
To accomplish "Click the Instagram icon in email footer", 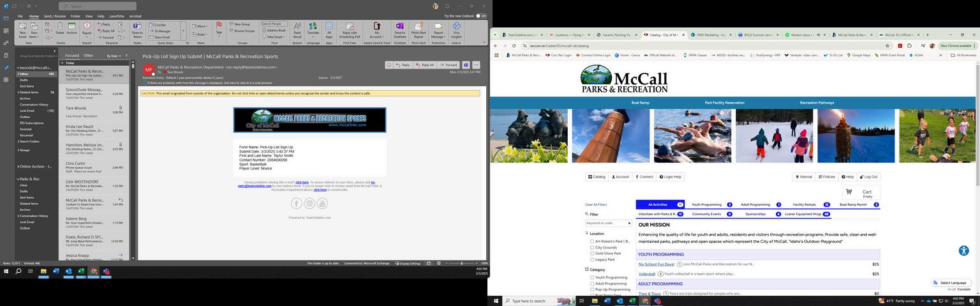I will click(x=309, y=203).
